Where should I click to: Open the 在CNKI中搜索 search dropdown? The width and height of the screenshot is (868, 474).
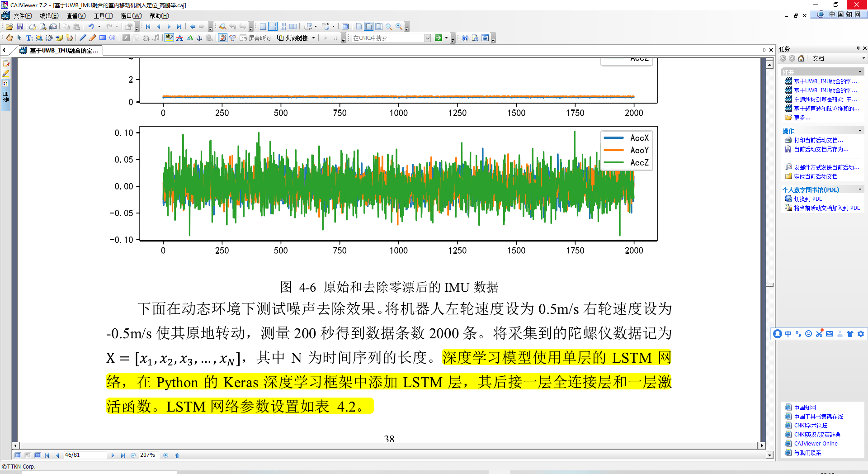(x=427, y=38)
